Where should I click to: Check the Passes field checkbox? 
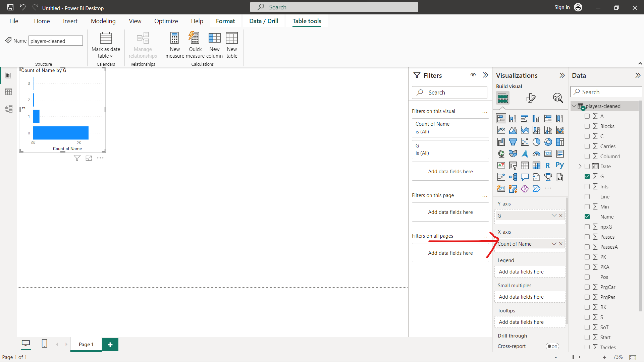[x=587, y=237]
